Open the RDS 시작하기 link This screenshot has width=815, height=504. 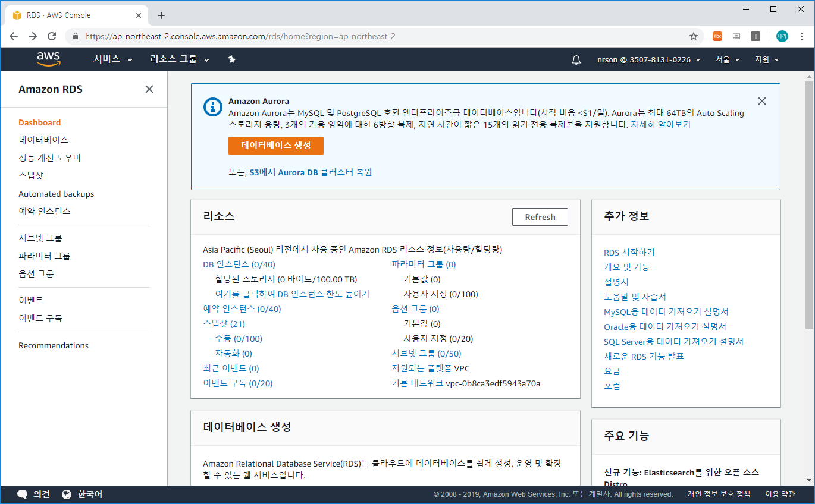coord(629,253)
